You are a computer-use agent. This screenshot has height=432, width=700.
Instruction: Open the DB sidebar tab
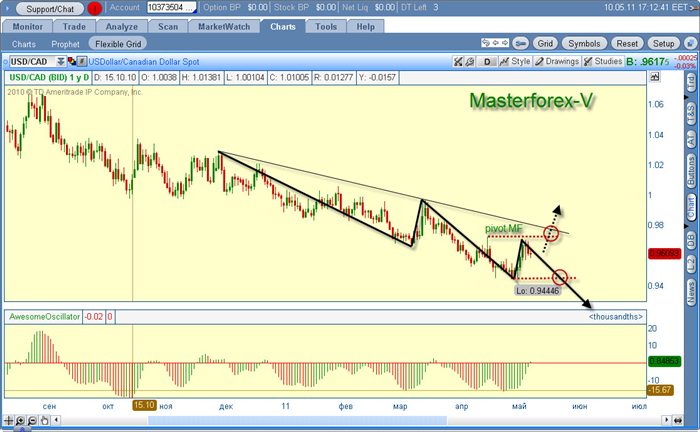pyautogui.click(x=691, y=241)
